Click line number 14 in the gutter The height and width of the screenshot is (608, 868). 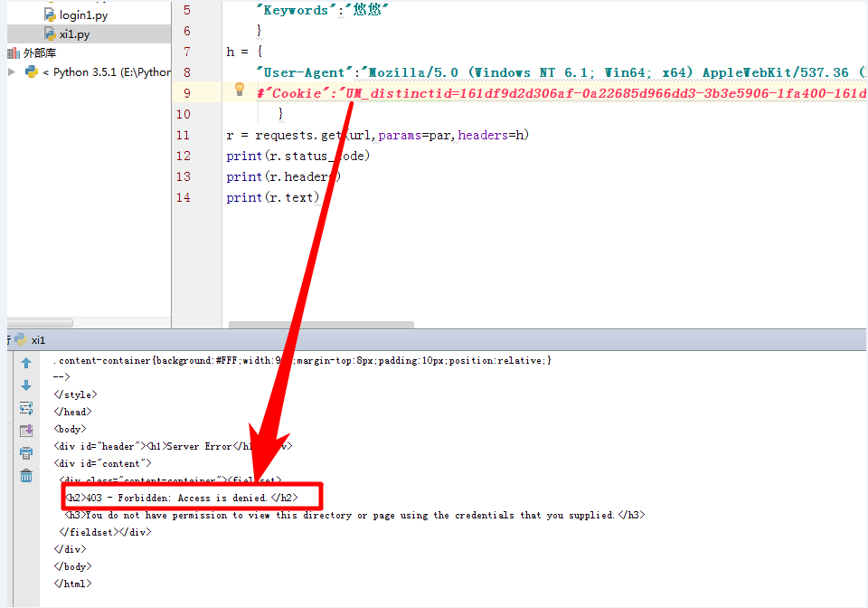point(184,197)
